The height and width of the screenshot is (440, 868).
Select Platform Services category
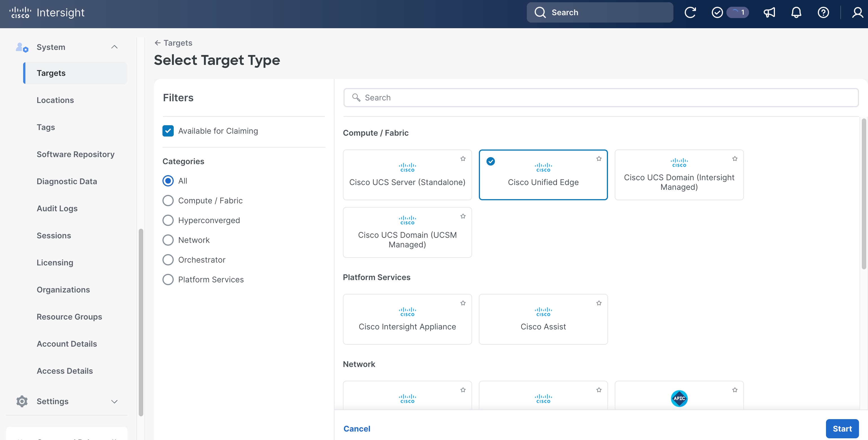coord(168,280)
